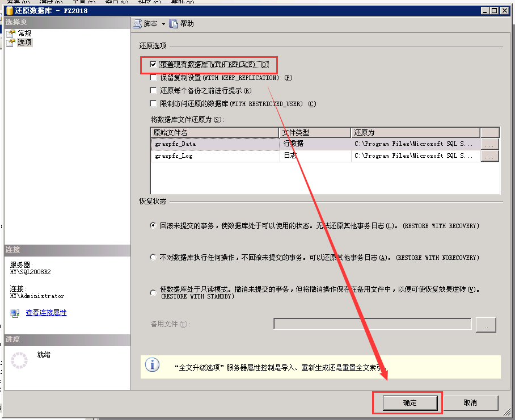Click the 备用文件 input field
This screenshot has height=420, width=515.
pyautogui.click(x=373, y=324)
